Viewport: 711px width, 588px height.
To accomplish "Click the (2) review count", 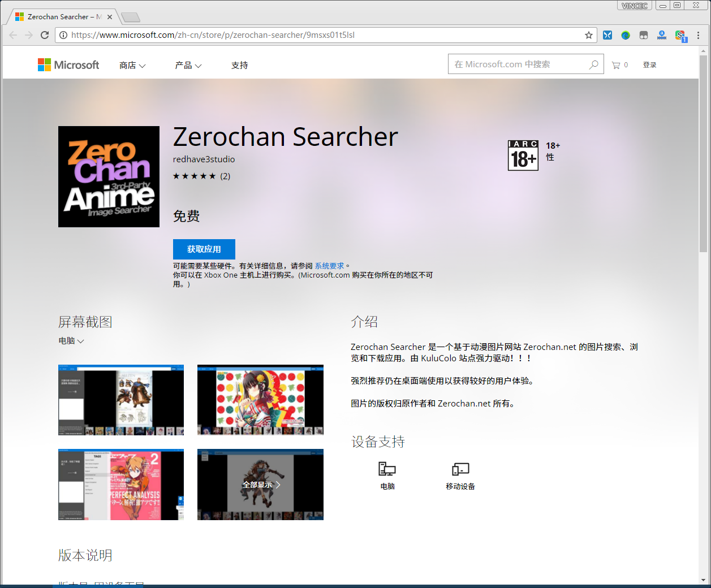I will (x=225, y=176).
